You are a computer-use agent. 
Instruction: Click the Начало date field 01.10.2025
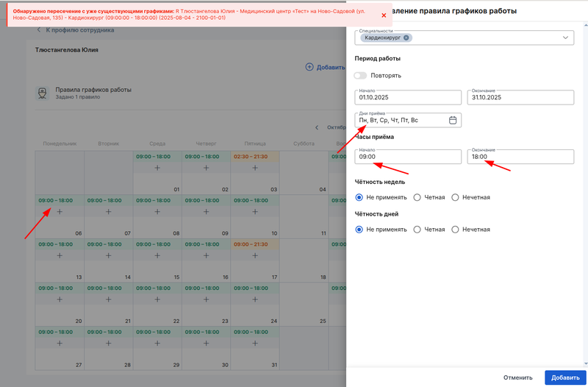click(407, 96)
